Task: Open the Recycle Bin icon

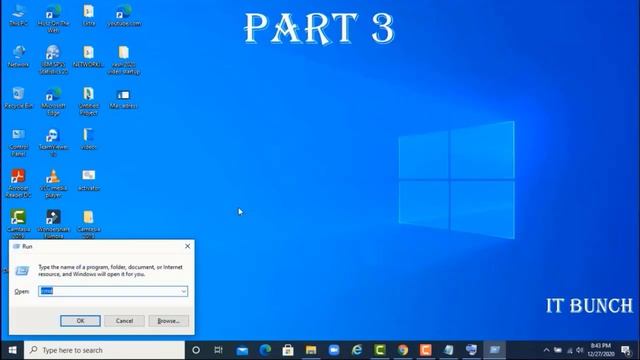Action: (18, 98)
